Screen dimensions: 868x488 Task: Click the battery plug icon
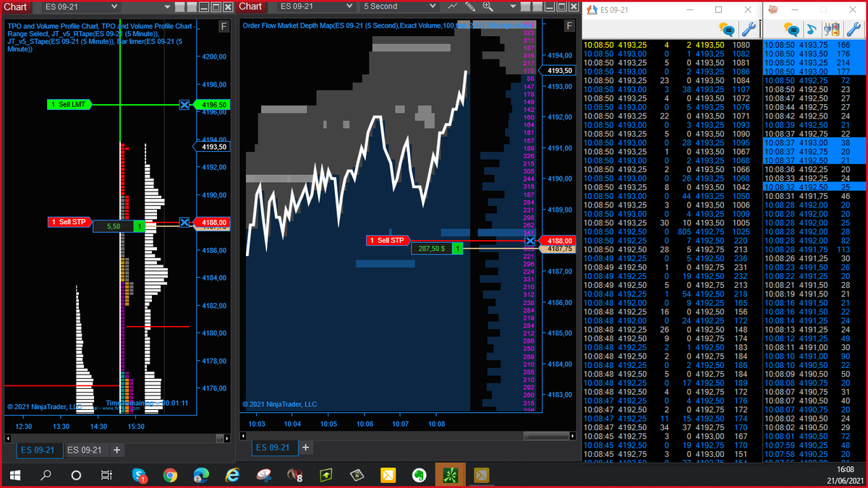coord(831,30)
